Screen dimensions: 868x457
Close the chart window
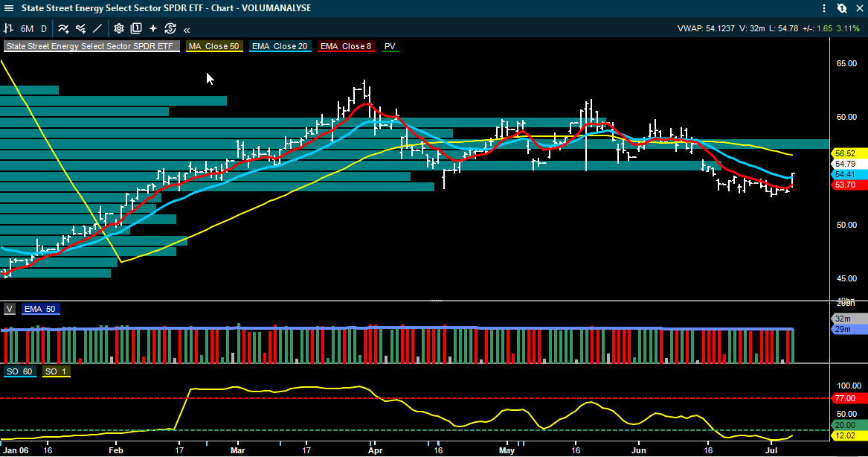point(859,8)
